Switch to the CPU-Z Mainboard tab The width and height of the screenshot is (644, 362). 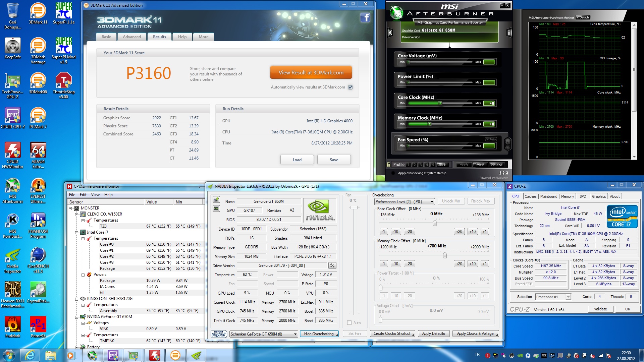click(549, 196)
